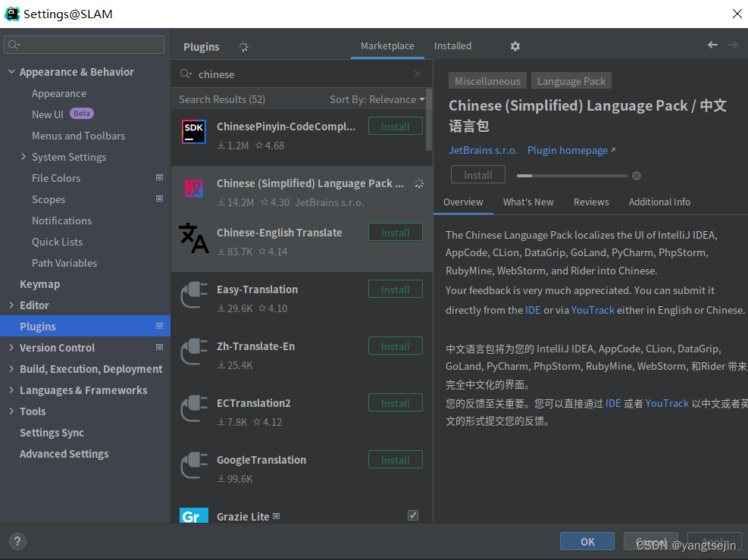Expand Languages & Frameworks section

click(x=11, y=389)
